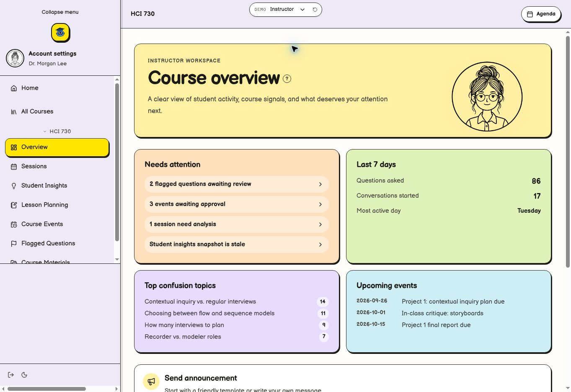This screenshot has height=392, width=571.
Task: Expand chevron on flagged questions awaiting review
Action: [320, 184]
